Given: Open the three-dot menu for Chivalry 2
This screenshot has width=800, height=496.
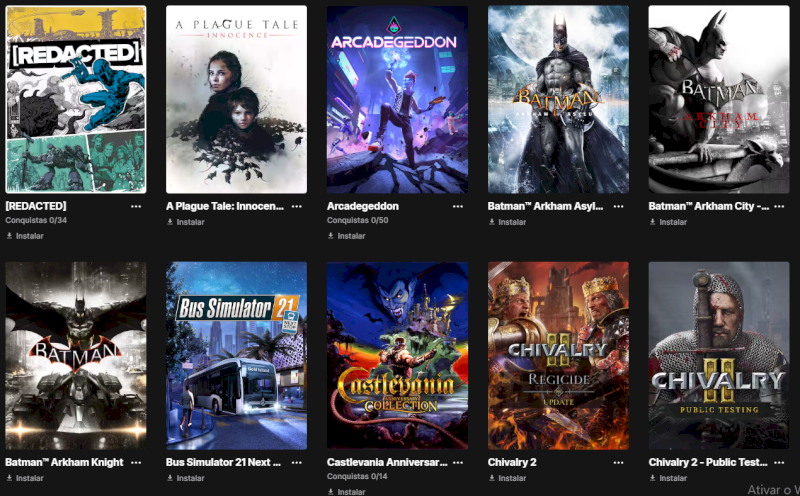Looking at the screenshot, I should pos(618,462).
